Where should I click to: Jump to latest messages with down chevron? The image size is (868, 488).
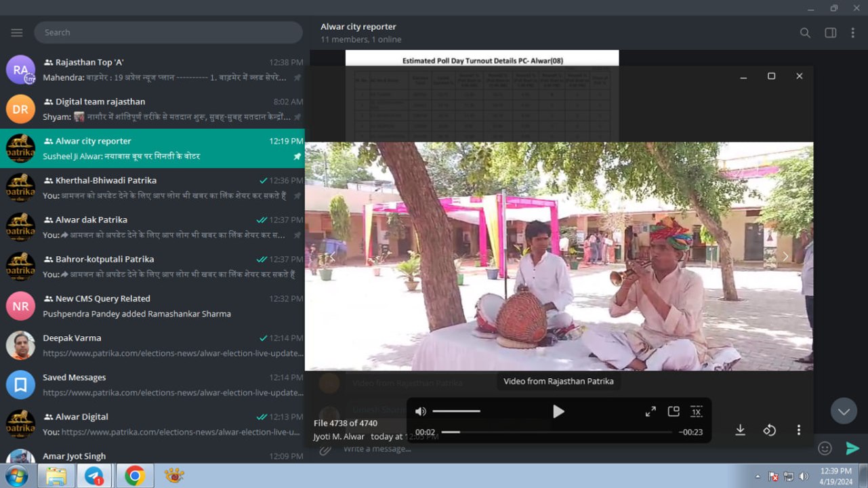(844, 411)
